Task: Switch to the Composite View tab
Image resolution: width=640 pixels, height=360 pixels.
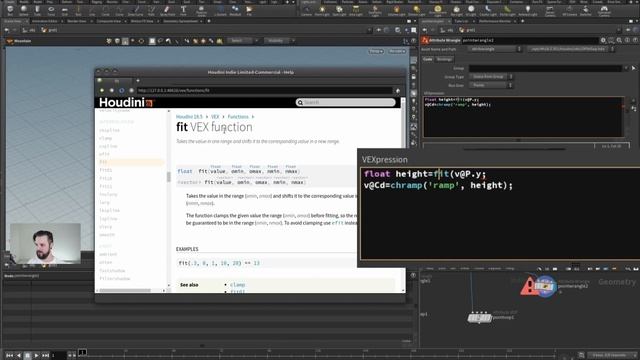Action: click(x=109, y=21)
